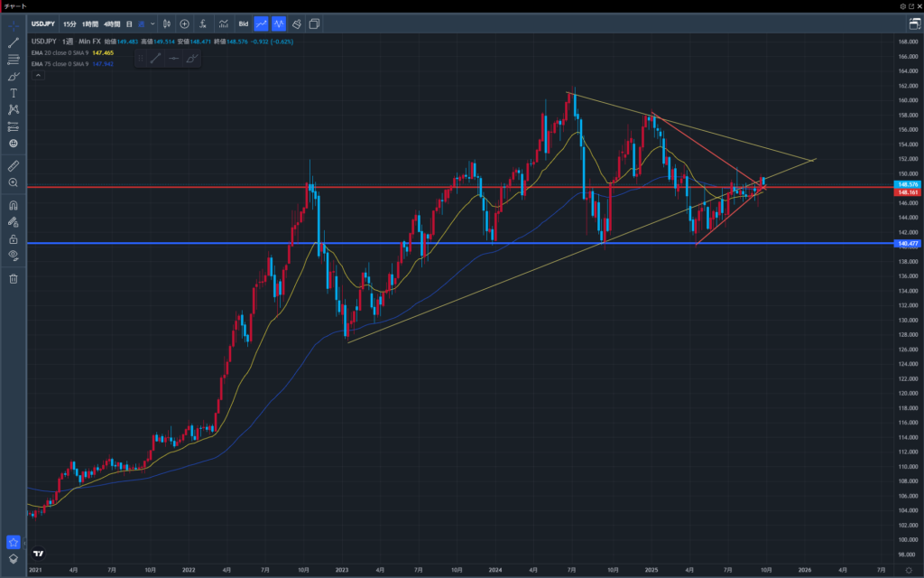The image size is (924, 578).
Task: Open the emoji sticker tool
Action: point(14,144)
